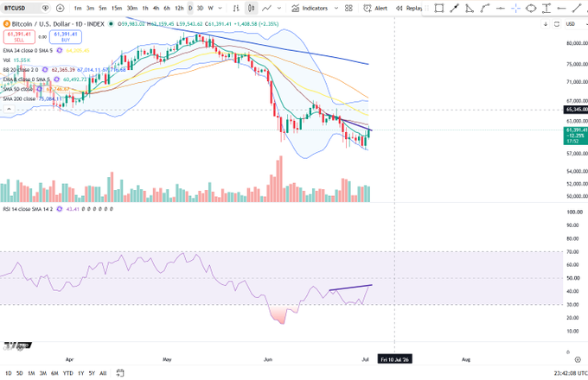Switch to the 4h timeframe

(156, 9)
